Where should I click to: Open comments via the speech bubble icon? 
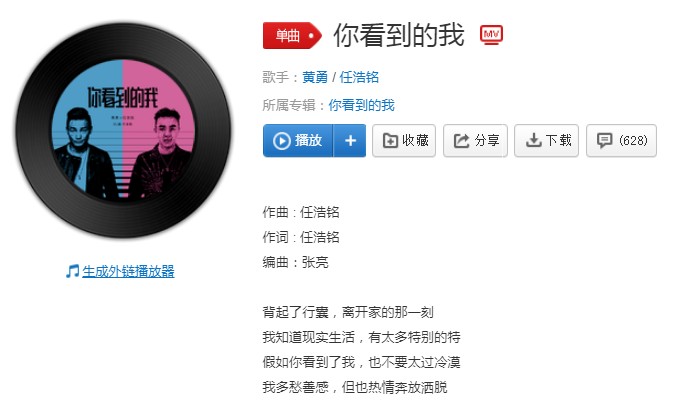[604, 140]
